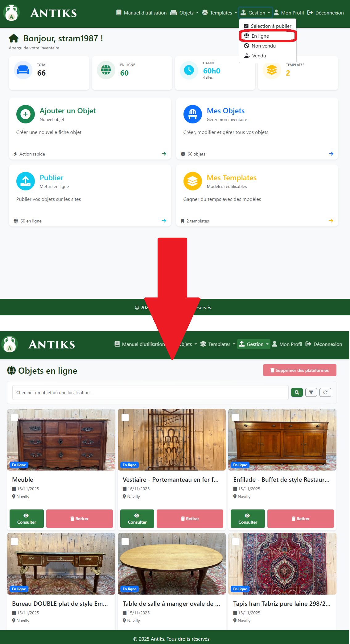Click the '60h0' gained time value
The image size is (350, 644).
212,71
